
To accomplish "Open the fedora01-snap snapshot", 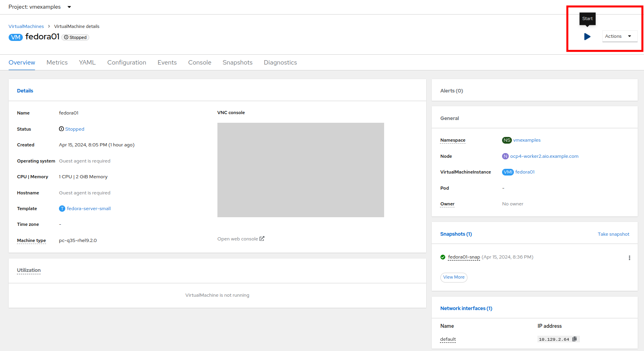I will click(464, 257).
